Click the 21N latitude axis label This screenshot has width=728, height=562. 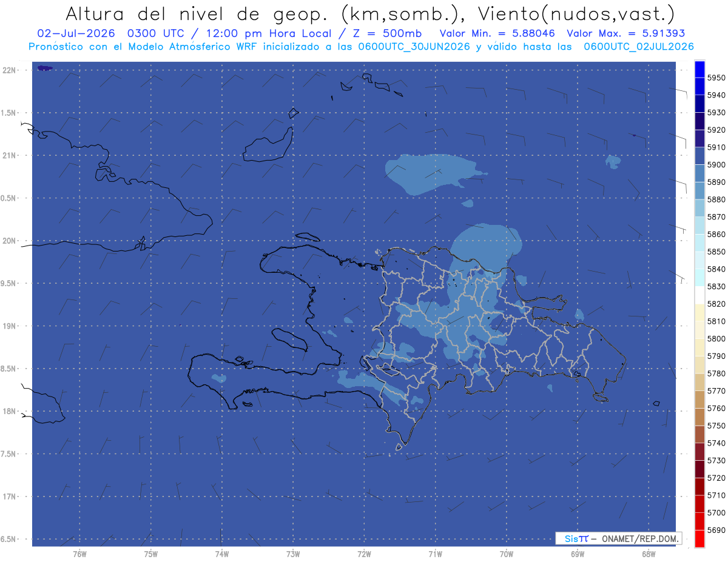coord(10,155)
